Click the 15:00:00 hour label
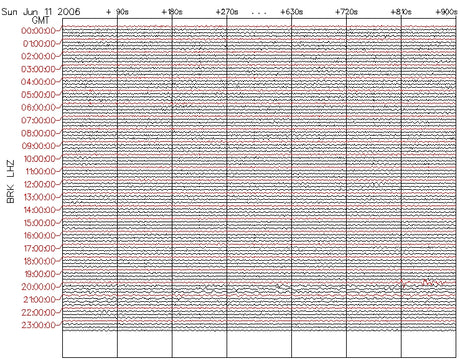 click(x=39, y=223)
